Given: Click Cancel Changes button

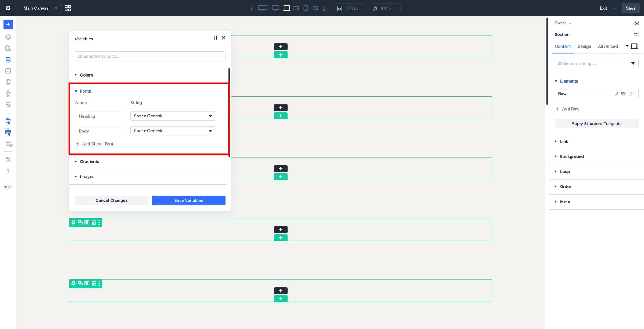Looking at the screenshot, I should [112, 200].
